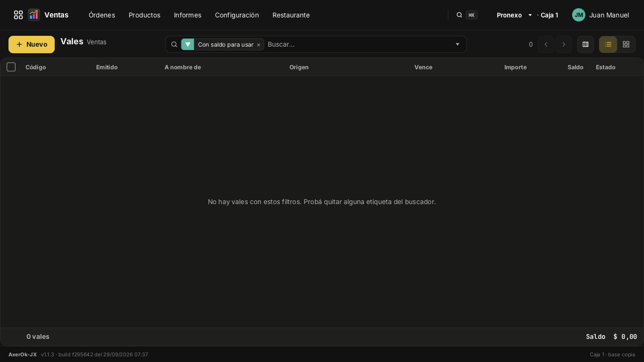Click the 'Con saldo para usar' filter label

(226, 44)
